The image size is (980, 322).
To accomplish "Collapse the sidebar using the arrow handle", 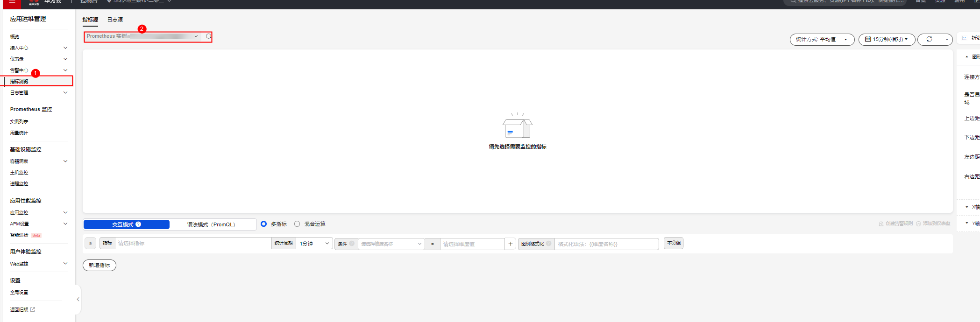I will click(78, 299).
